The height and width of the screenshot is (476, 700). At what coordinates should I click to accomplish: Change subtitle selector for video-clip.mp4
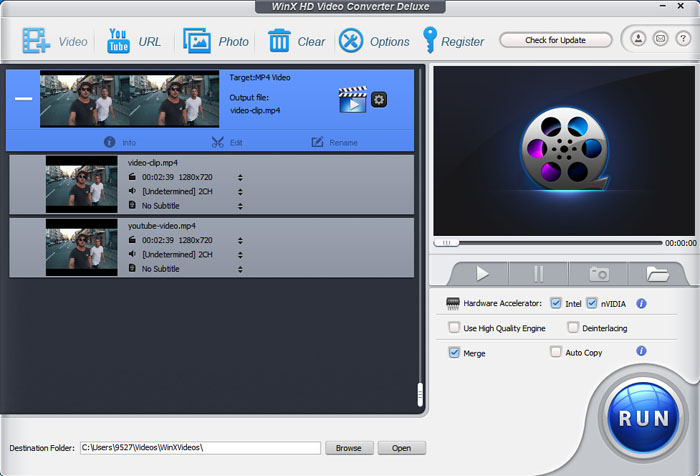click(240, 206)
